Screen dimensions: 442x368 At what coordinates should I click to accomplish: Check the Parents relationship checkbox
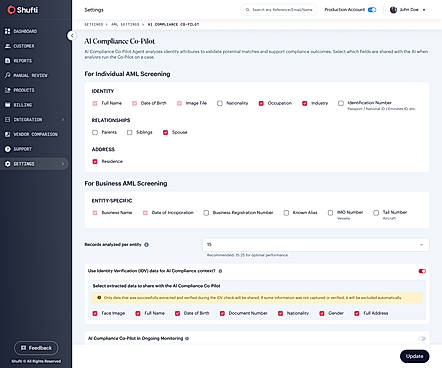pos(95,132)
